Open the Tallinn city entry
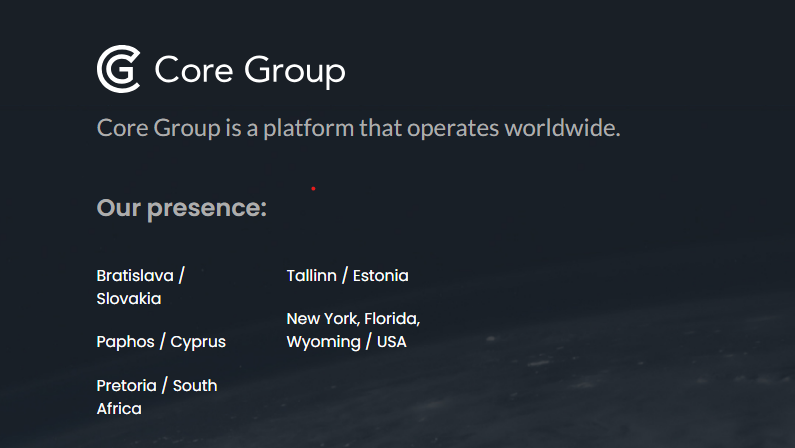Viewport: 795px width, 448px height. tap(311, 275)
